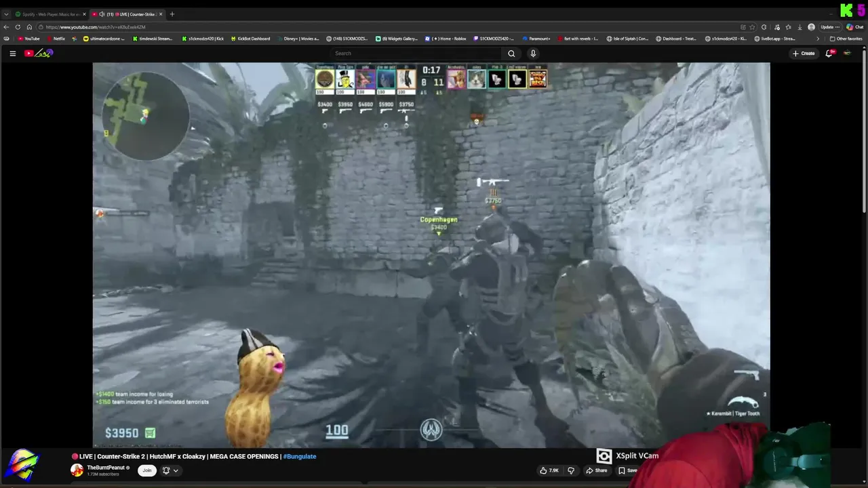Open the YouTube hamburger guide menu
The width and height of the screenshot is (868, 488).
click(12, 54)
